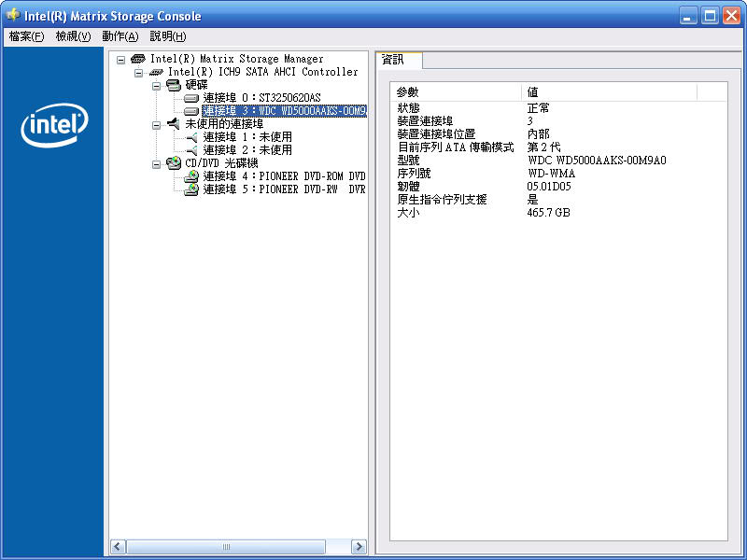Click the 未使用的連接埠 tree label
The width and height of the screenshot is (747, 560).
[224, 124]
